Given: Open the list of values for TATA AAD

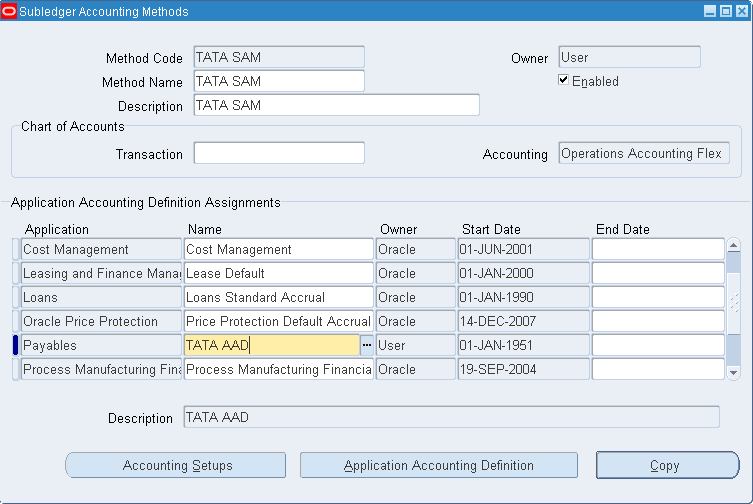Looking at the screenshot, I should (x=367, y=345).
